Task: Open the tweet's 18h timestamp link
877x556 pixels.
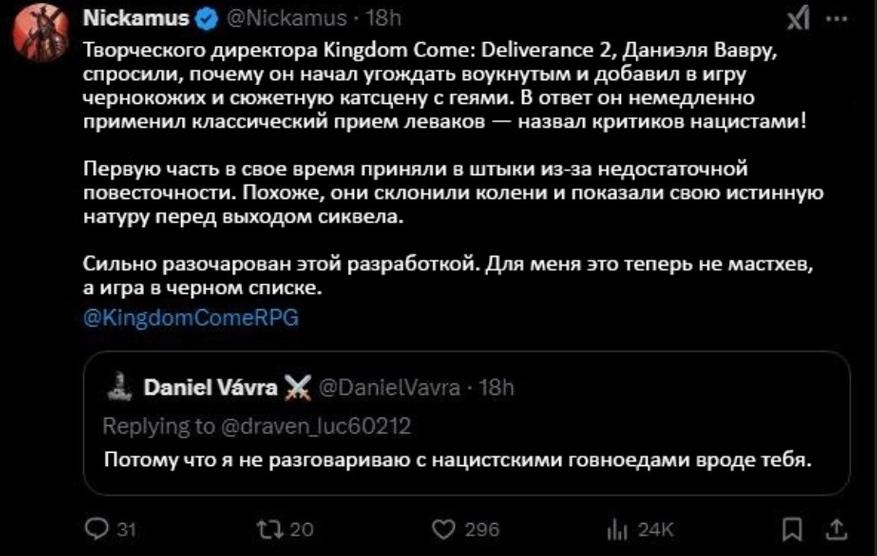Action: (383, 19)
